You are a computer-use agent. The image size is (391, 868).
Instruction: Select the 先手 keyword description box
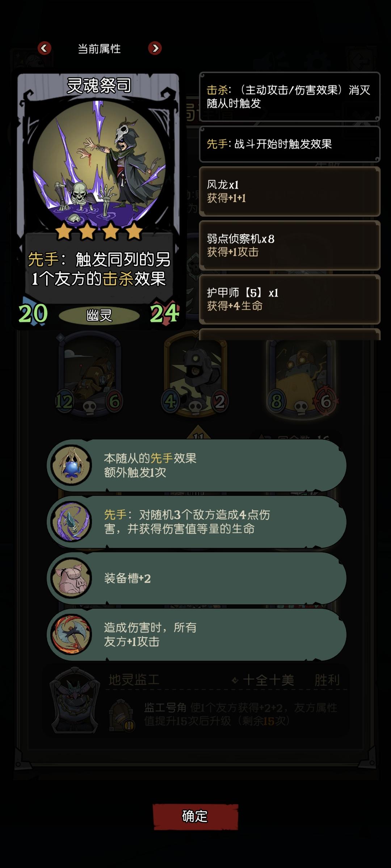(290, 144)
